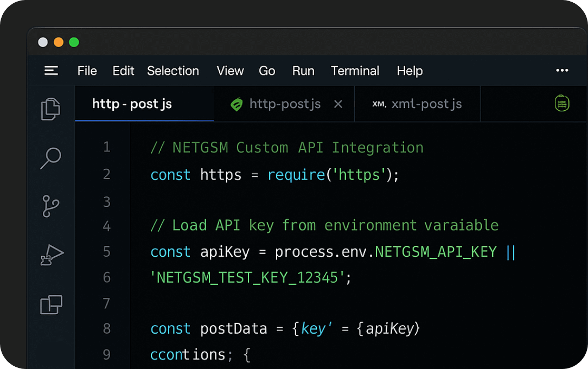Click 'NETGSM_API_KEY' on line 5
This screenshot has width=588, height=369.
click(436, 252)
